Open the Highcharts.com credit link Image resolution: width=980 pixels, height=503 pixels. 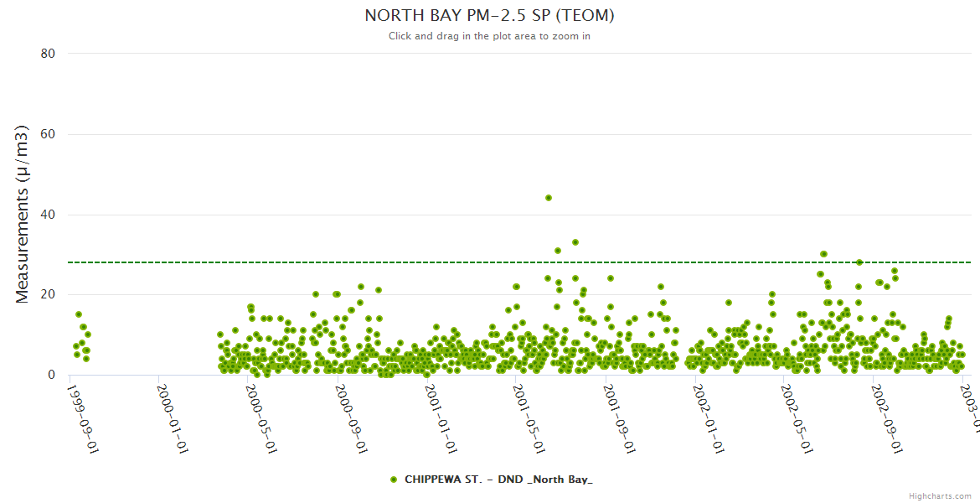(940, 495)
